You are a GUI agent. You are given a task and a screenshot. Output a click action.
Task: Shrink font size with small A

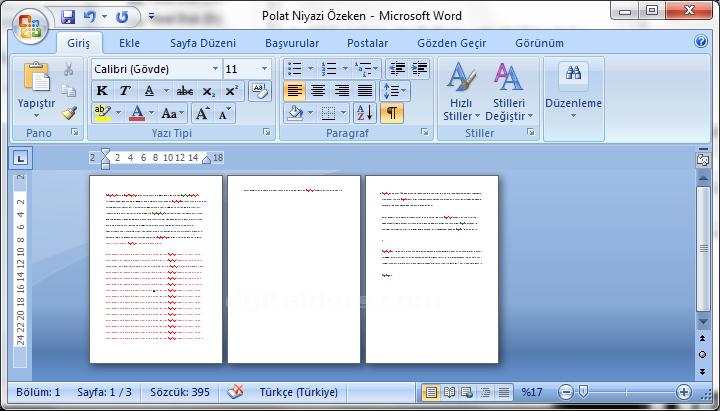[225, 113]
